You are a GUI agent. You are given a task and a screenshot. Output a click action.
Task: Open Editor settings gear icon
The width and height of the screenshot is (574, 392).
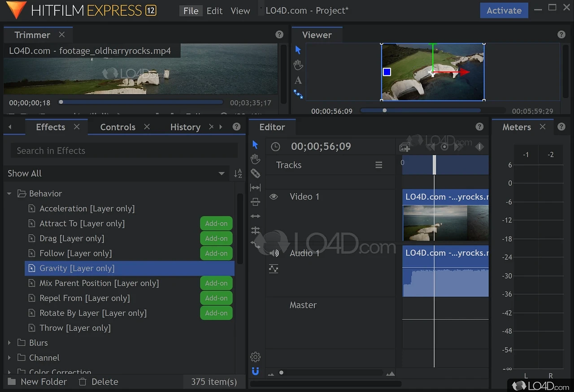pos(255,357)
